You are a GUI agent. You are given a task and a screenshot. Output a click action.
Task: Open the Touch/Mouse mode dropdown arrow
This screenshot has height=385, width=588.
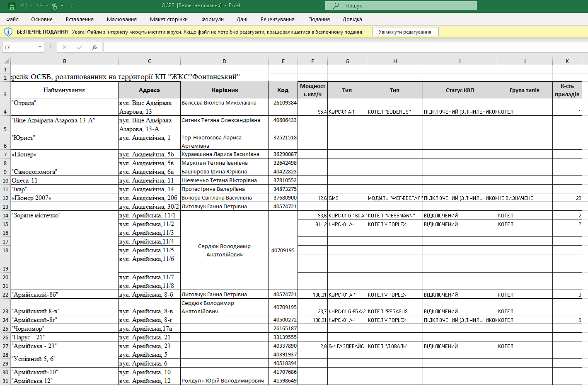[x=62, y=6]
